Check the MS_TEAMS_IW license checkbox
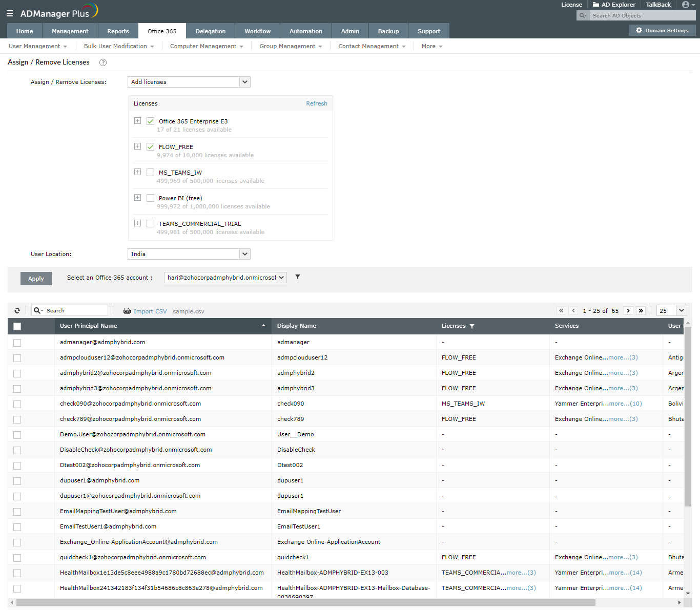Image resolution: width=700 pixels, height=613 pixels. click(150, 173)
